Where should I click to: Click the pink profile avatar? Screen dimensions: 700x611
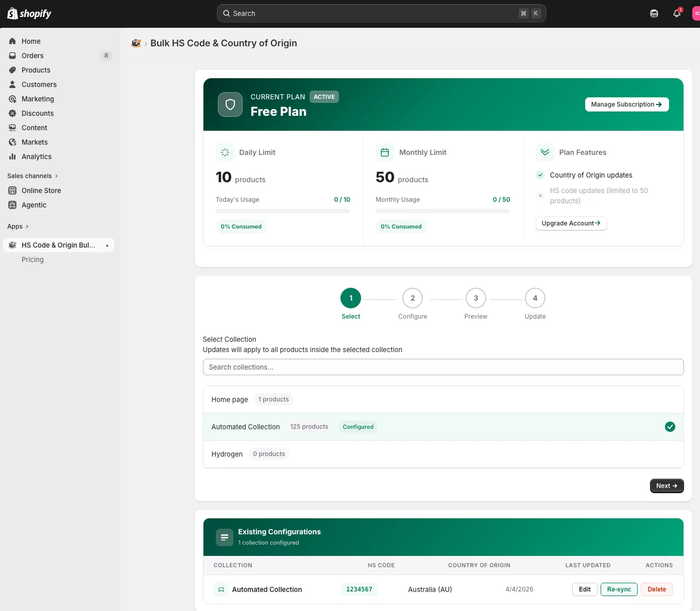[x=696, y=13]
